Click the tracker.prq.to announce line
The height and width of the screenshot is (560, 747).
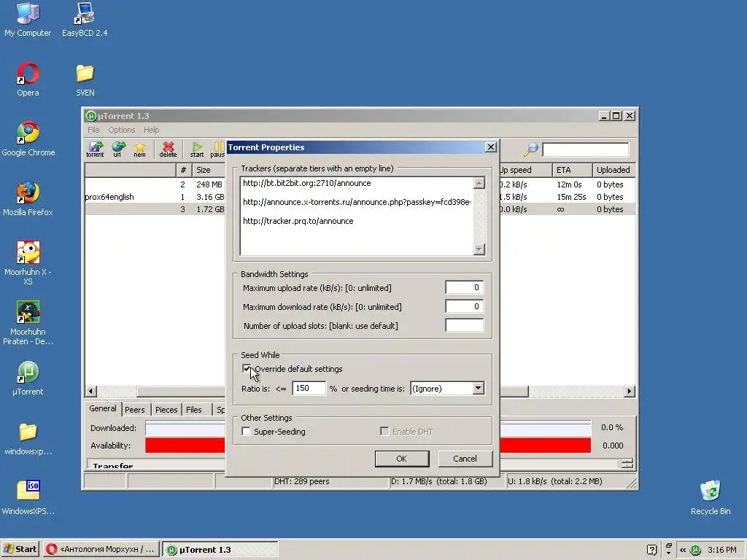[x=298, y=221]
